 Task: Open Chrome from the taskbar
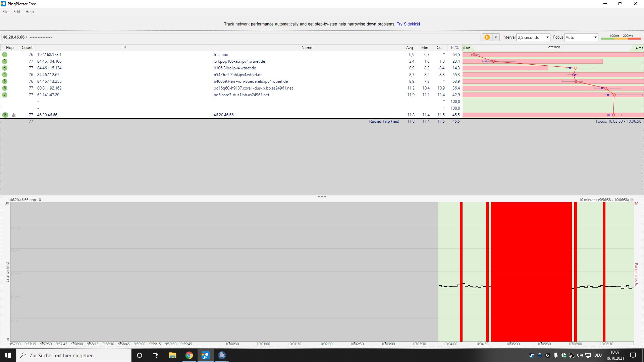(x=189, y=355)
